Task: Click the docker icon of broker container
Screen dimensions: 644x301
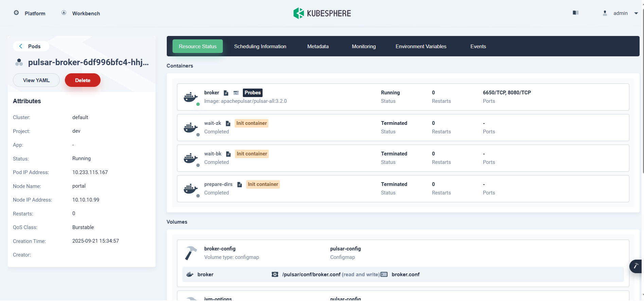Action: (191, 97)
